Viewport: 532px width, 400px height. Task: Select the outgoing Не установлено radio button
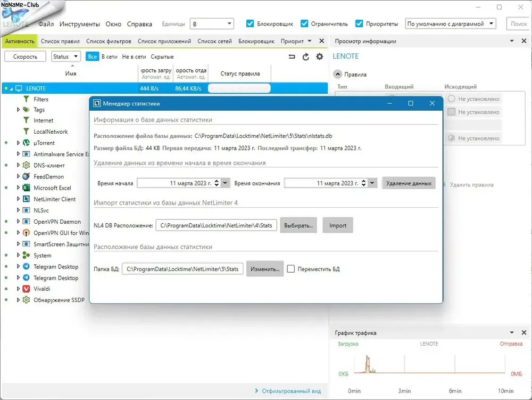451,99
